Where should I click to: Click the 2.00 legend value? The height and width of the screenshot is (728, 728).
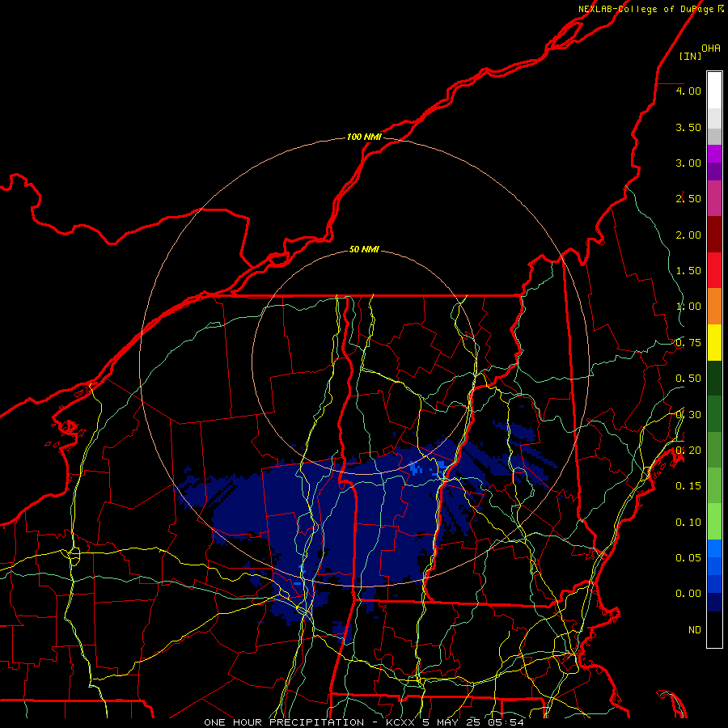688,235
